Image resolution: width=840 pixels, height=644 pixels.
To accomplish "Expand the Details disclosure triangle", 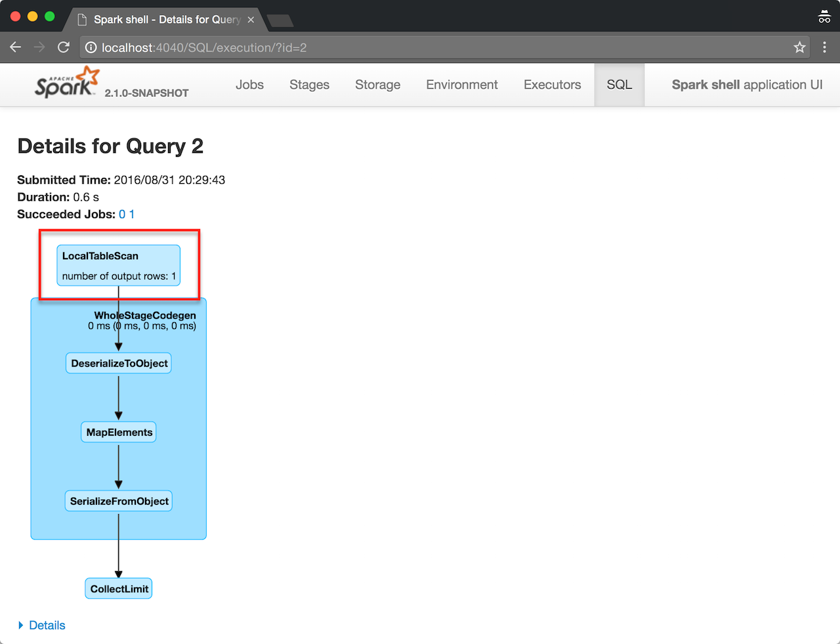I will pyautogui.click(x=21, y=626).
